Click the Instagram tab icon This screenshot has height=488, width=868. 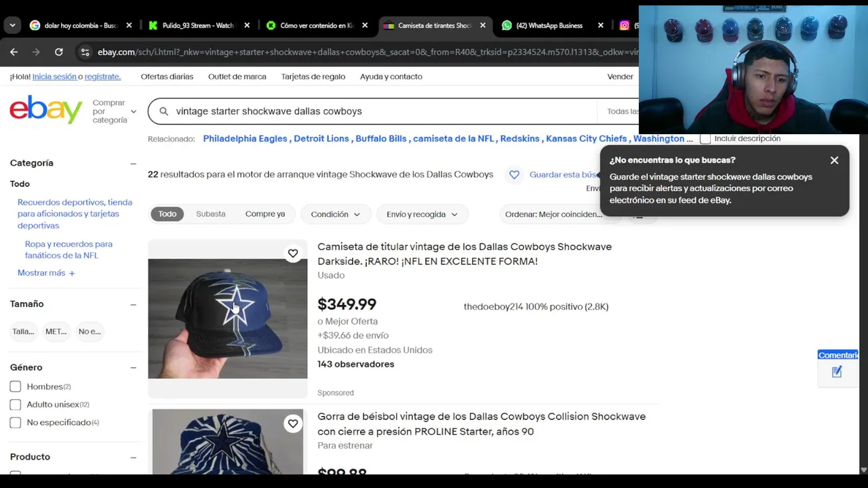[x=625, y=25]
